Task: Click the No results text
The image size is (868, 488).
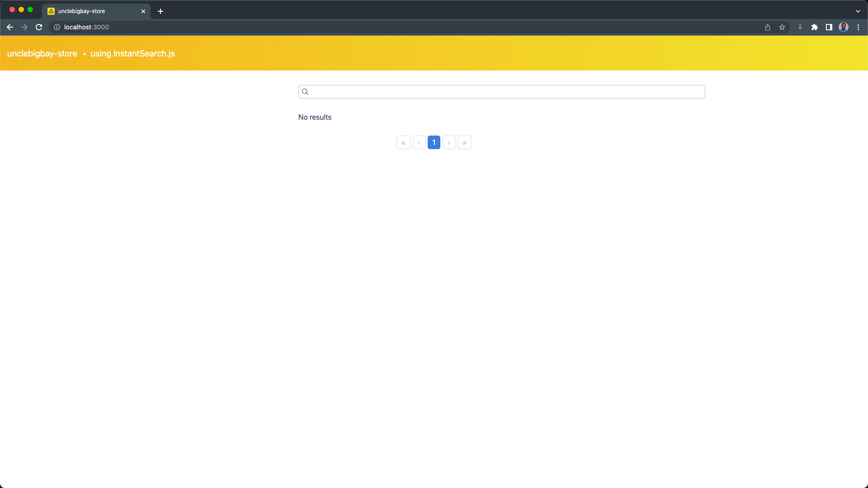Action: coord(315,117)
